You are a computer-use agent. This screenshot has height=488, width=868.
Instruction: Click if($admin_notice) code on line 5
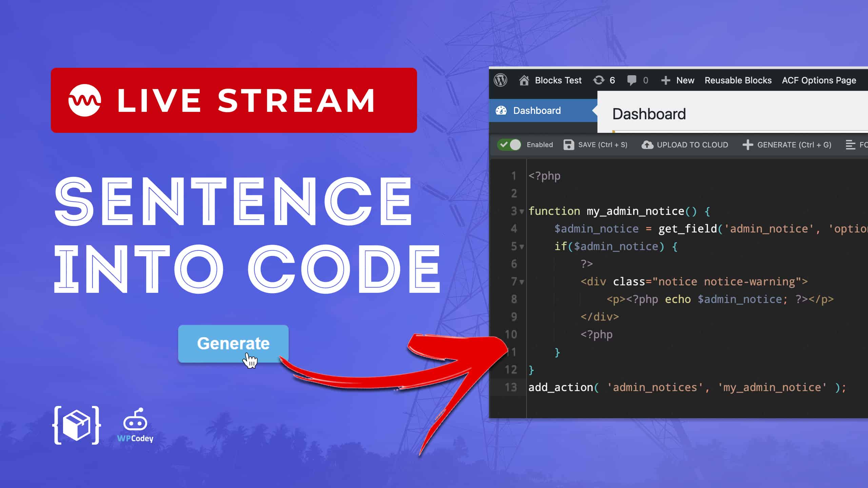click(x=616, y=246)
